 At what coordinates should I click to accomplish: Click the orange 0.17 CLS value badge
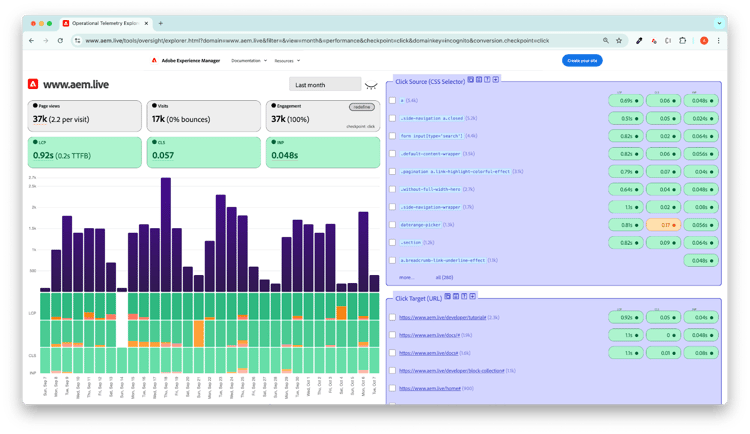point(664,225)
